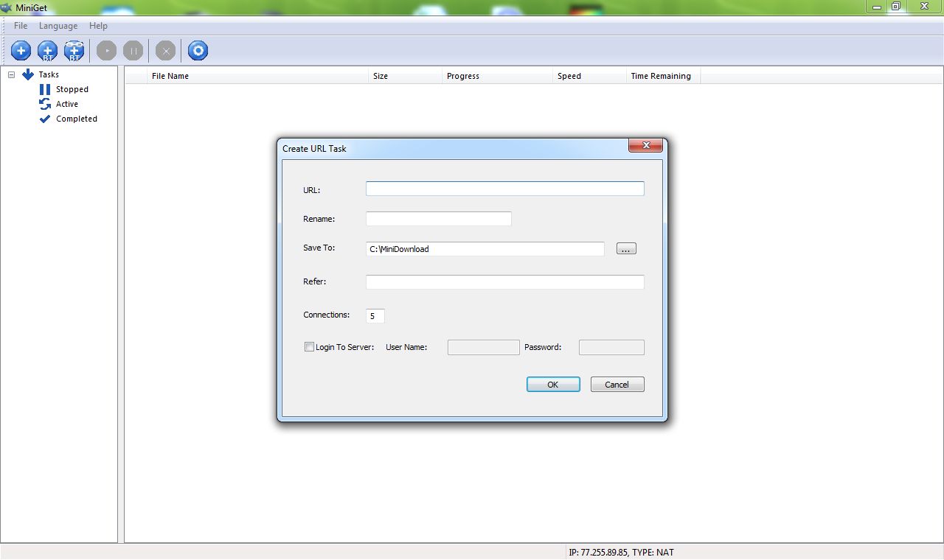Click the Create URL Task dialog title
Image resolution: width=944 pixels, height=560 pixels.
pyautogui.click(x=314, y=148)
